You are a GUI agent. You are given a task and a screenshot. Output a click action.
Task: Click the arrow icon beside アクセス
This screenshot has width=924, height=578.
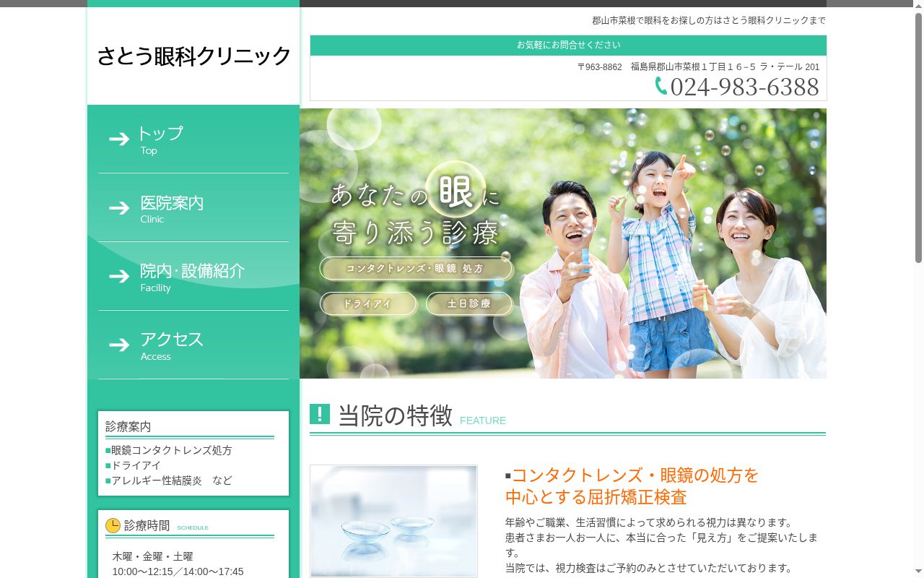coord(119,345)
